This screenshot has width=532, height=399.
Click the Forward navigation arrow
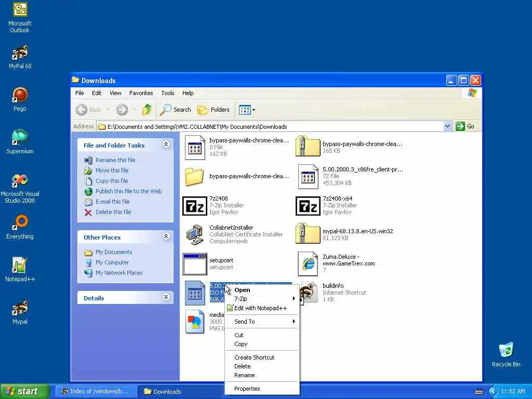122,110
